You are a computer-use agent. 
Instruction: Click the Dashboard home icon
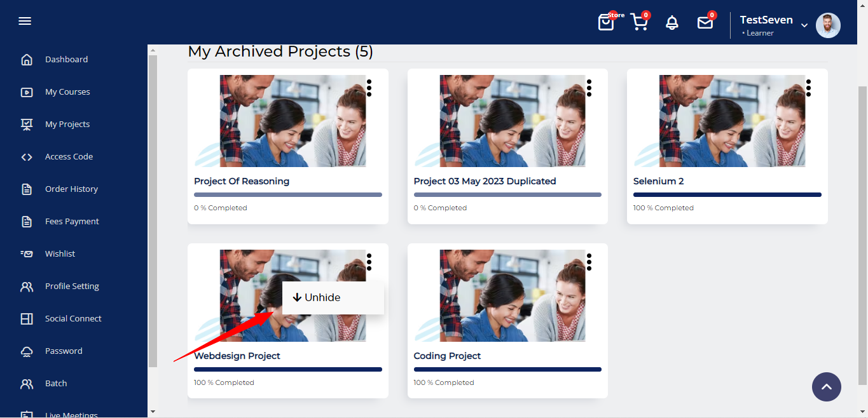point(27,60)
